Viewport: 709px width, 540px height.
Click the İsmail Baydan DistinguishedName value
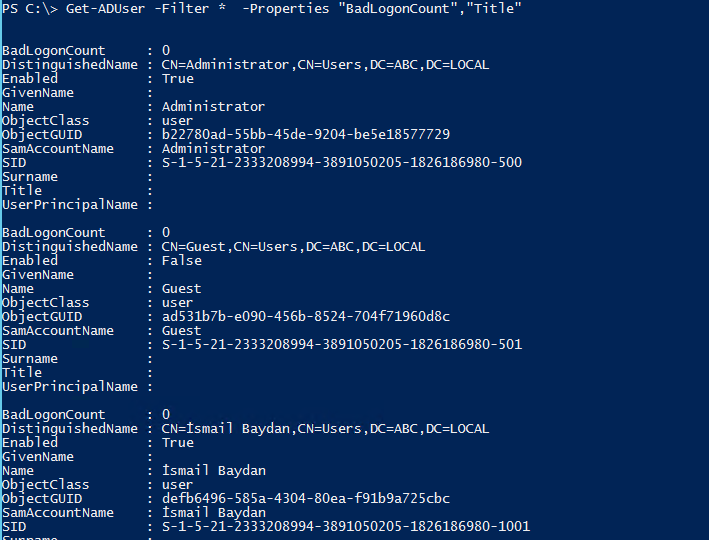[325, 428]
